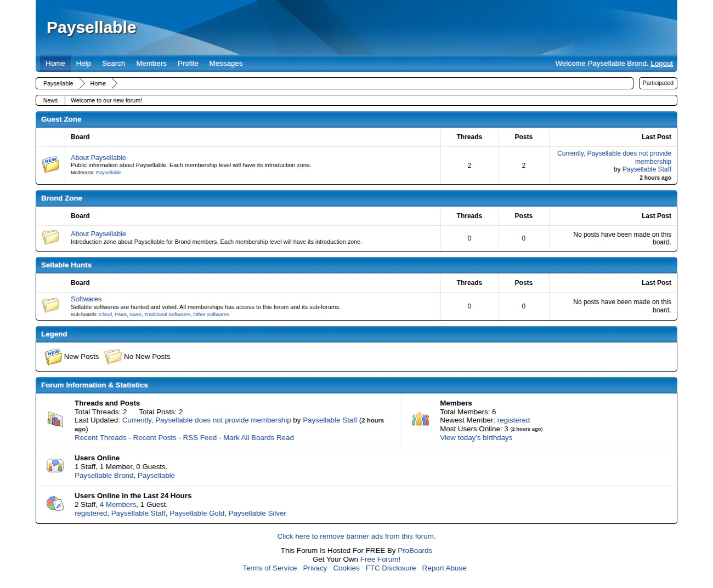Open the Traditional Softwares sub-board
Screen dimensions: 713x588
(167, 315)
